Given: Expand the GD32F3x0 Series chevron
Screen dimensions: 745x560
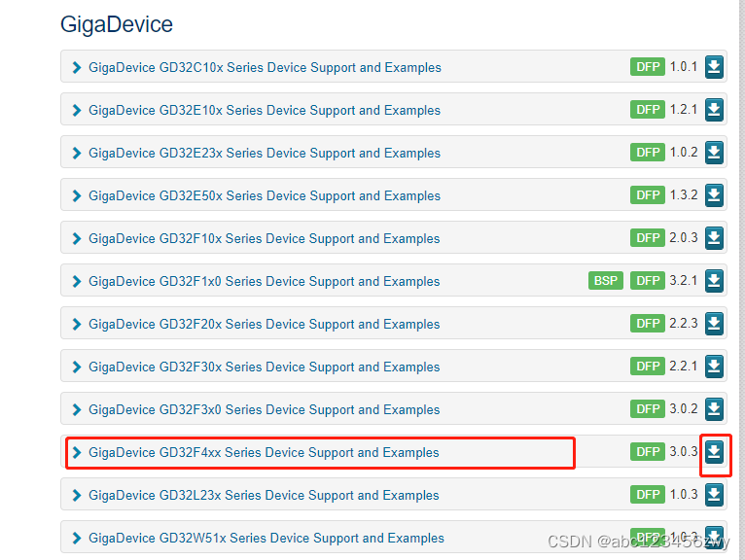Looking at the screenshot, I should [x=77, y=409].
